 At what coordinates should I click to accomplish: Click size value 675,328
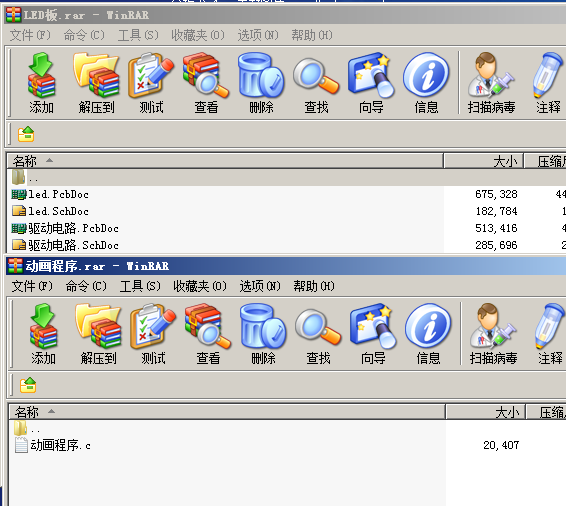496,195
